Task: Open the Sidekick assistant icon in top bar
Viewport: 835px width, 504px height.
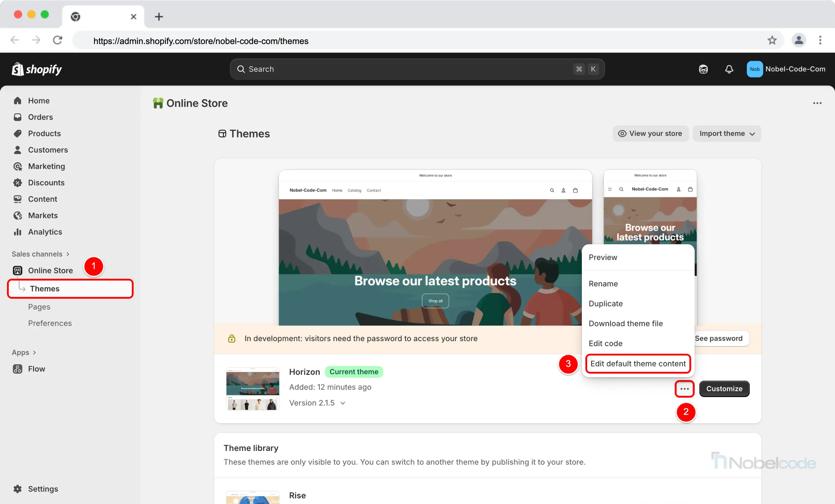Action: tap(703, 69)
